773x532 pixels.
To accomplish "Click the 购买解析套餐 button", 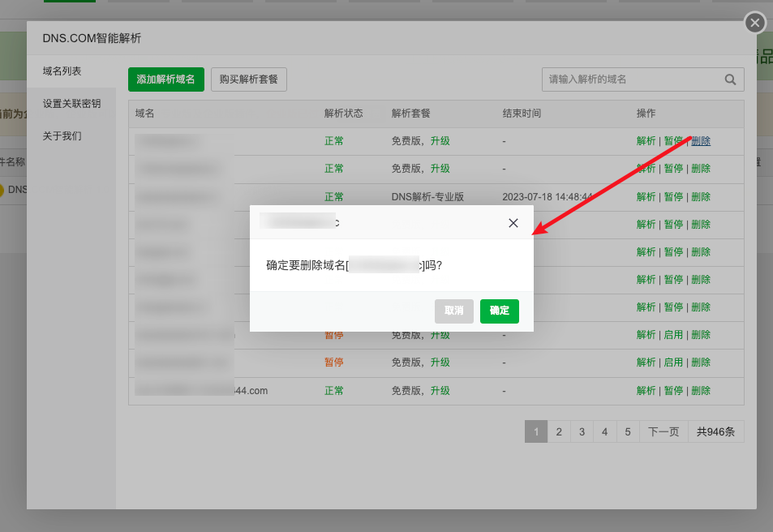I will pos(248,79).
